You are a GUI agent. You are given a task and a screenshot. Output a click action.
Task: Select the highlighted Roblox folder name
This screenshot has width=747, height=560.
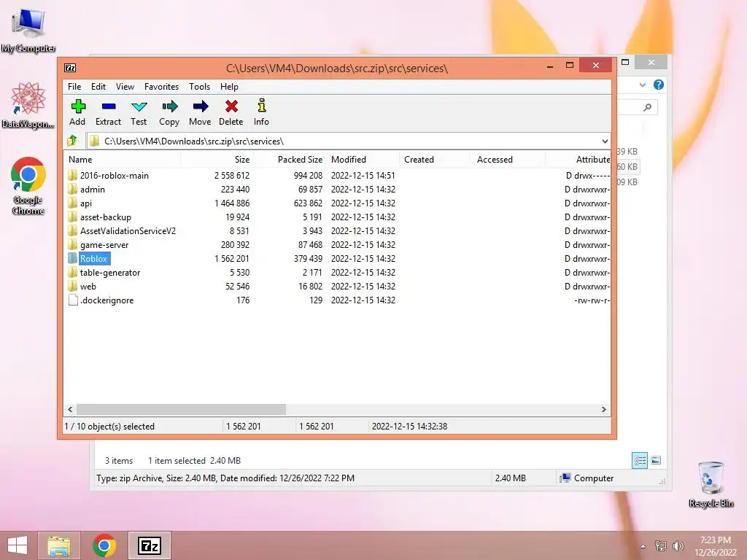click(x=94, y=259)
